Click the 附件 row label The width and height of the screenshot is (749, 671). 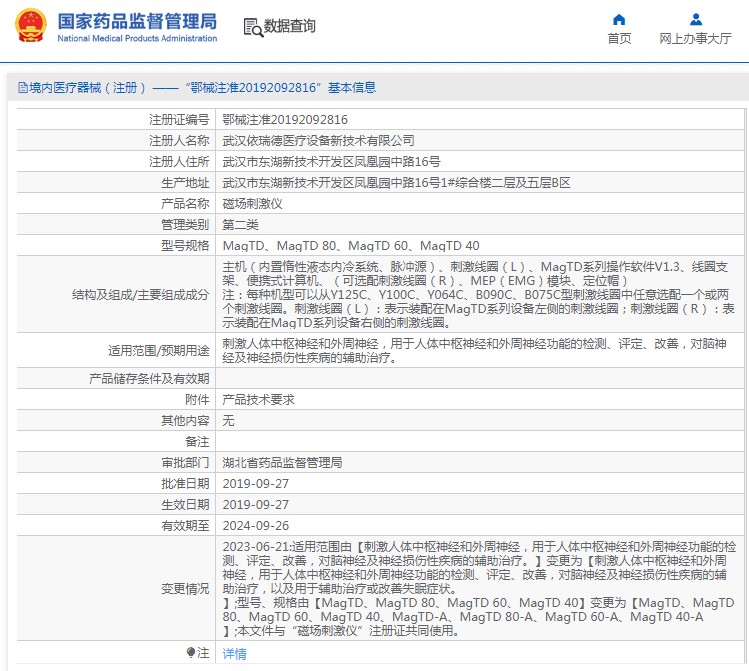[x=197, y=399]
